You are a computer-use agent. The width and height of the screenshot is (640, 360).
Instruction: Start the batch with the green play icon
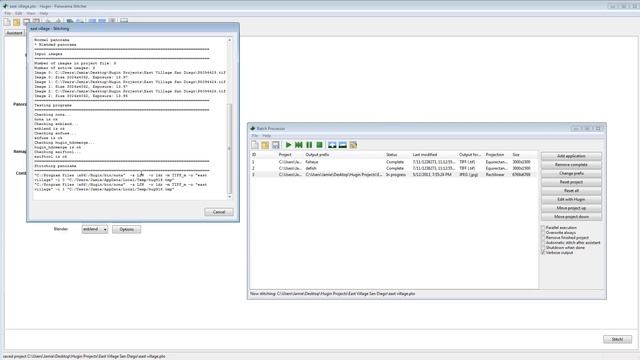288,145
